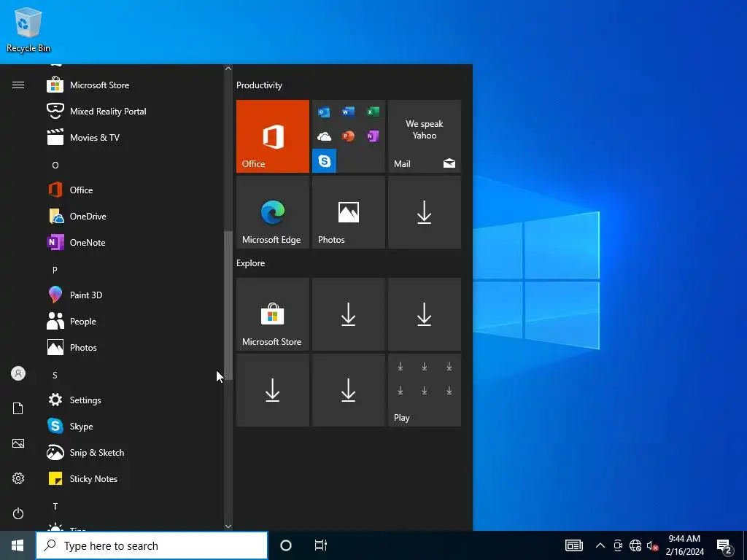The image size is (747, 560).
Task: Click the downloading tile left of the Play tile
Action: pyautogui.click(x=348, y=390)
